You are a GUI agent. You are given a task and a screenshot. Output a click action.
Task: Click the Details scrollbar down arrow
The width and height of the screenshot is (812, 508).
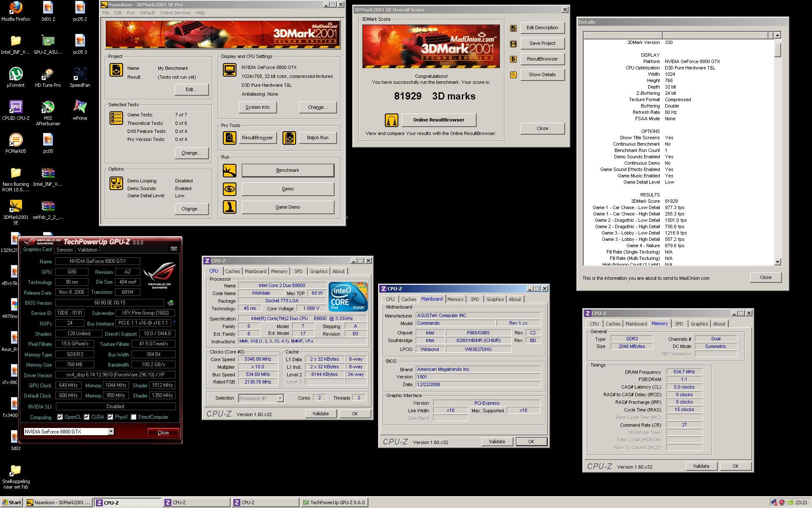777,262
